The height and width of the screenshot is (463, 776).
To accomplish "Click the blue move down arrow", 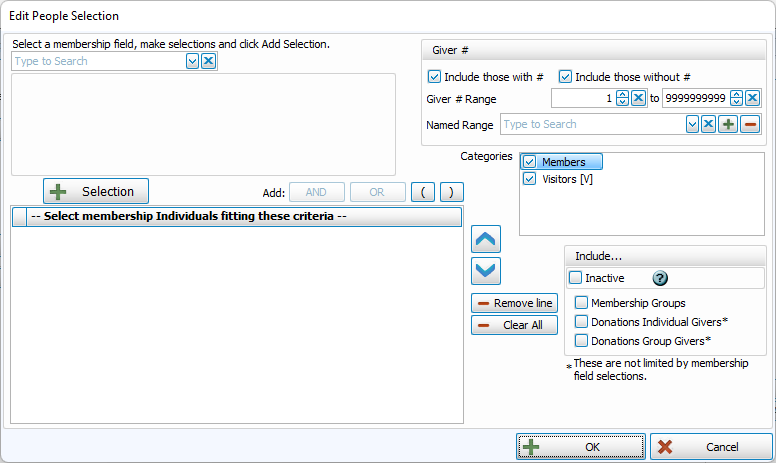I will click(x=486, y=271).
